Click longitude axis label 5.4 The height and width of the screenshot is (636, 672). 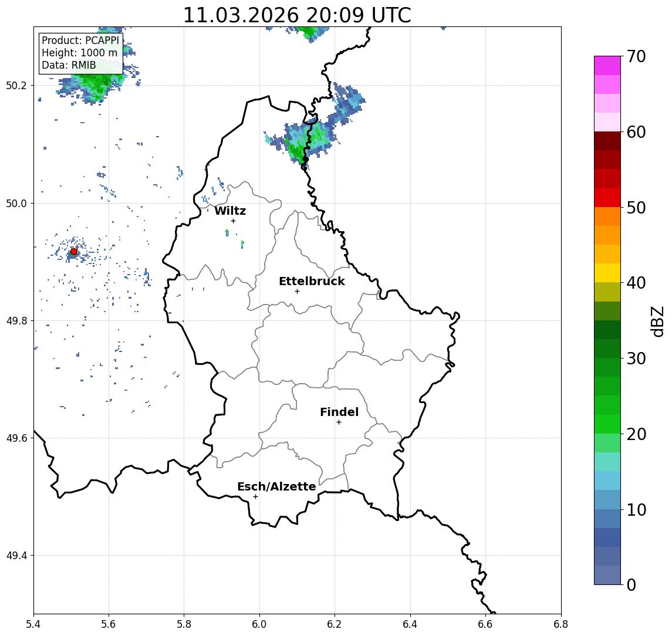point(33,624)
